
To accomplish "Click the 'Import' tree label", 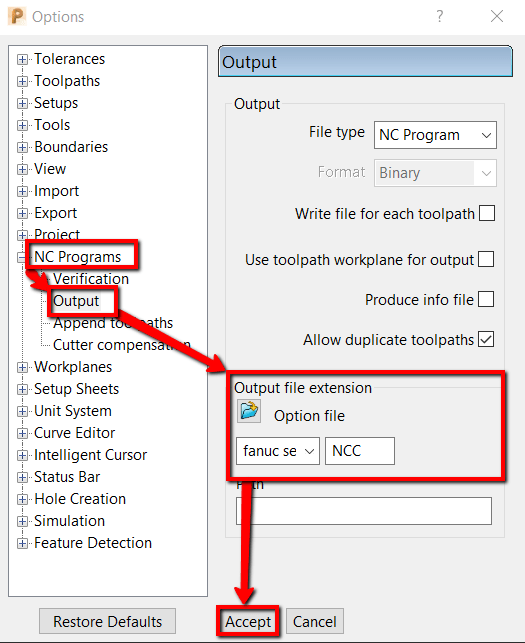I will pyautogui.click(x=56, y=191).
